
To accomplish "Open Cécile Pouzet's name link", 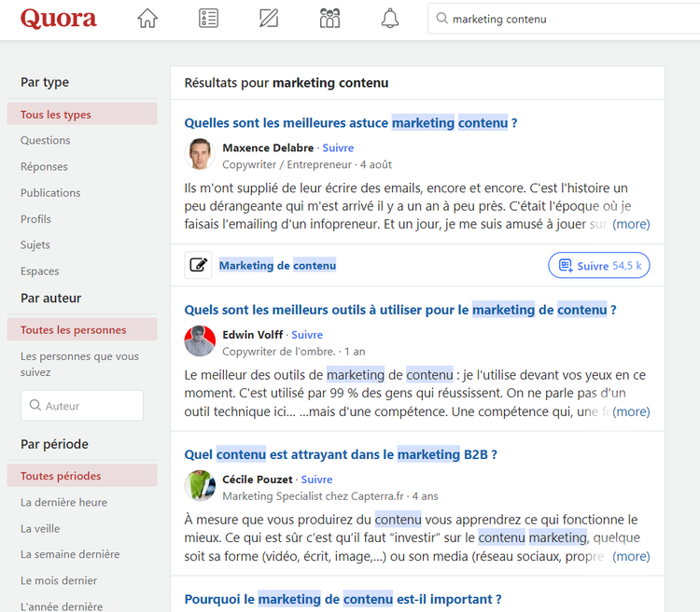I will pyautogui.click(x=258, y=480).
